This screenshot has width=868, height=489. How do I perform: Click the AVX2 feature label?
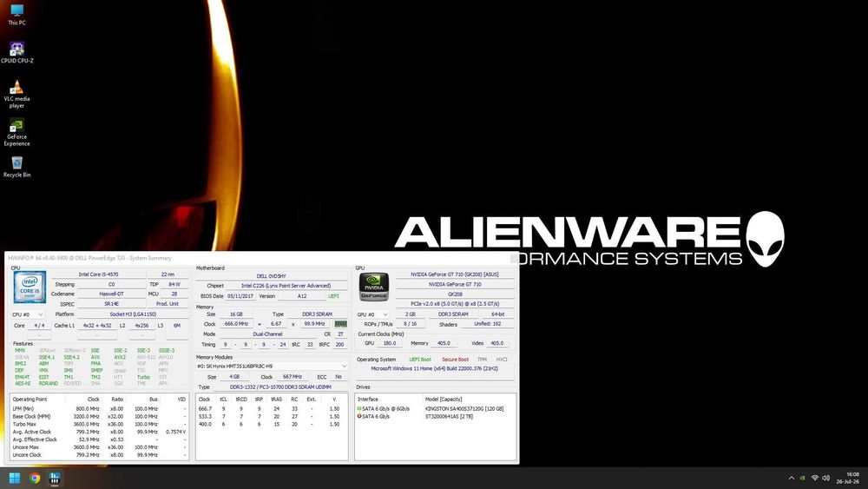coord(120,357)
